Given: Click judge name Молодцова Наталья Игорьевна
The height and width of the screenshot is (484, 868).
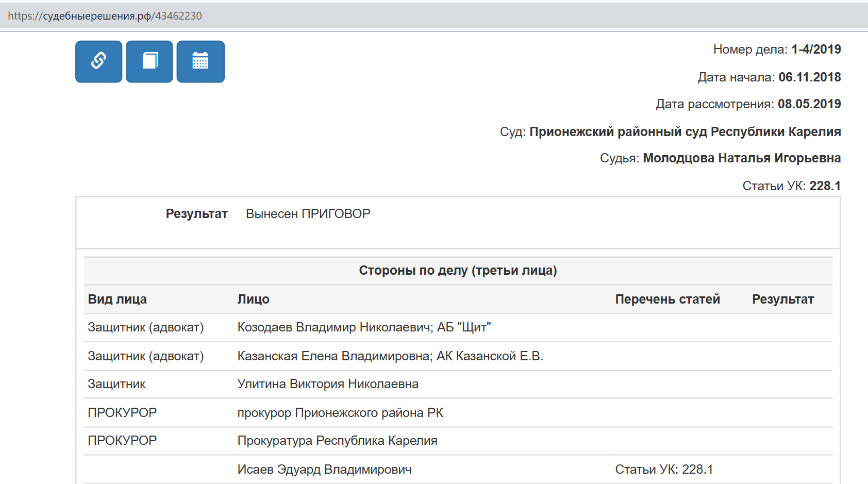Looking at the screenshot, I should coord(741,158).
